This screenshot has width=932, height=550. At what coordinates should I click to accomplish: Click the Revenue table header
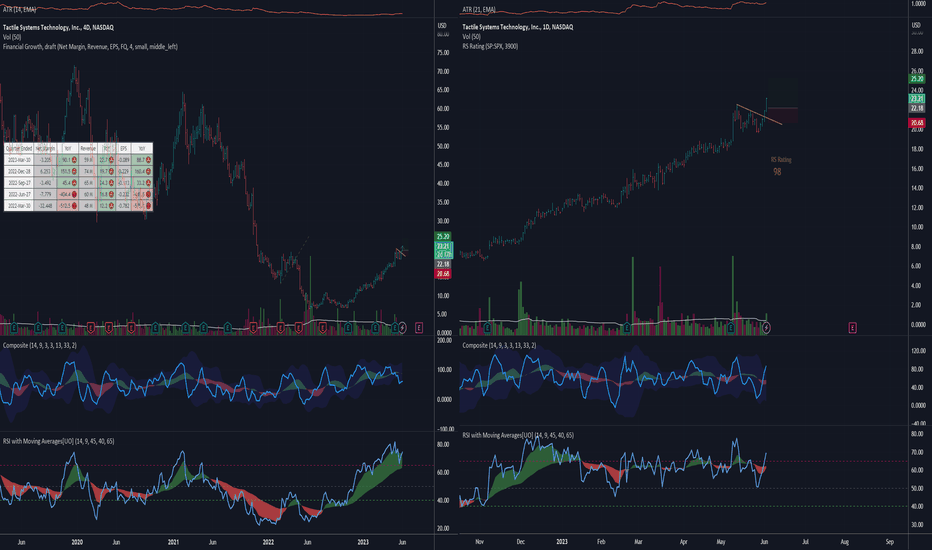coord(88,149)
